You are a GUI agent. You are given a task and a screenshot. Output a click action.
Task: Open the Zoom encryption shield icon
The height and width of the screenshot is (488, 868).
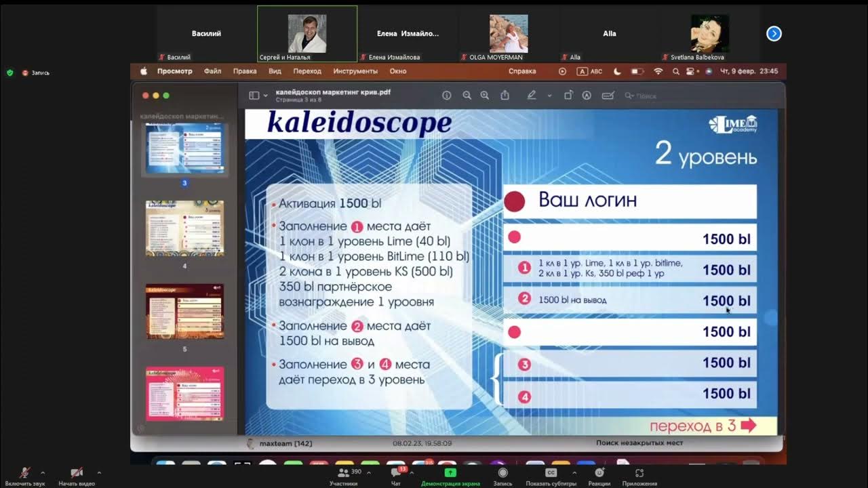pyautogui.click(x=9, y=73)
